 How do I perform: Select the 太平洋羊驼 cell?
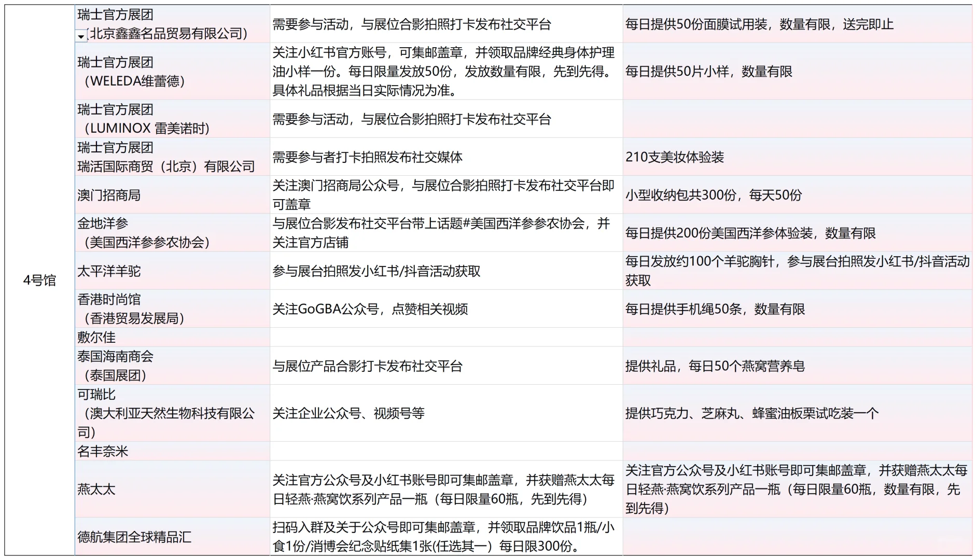172,271
